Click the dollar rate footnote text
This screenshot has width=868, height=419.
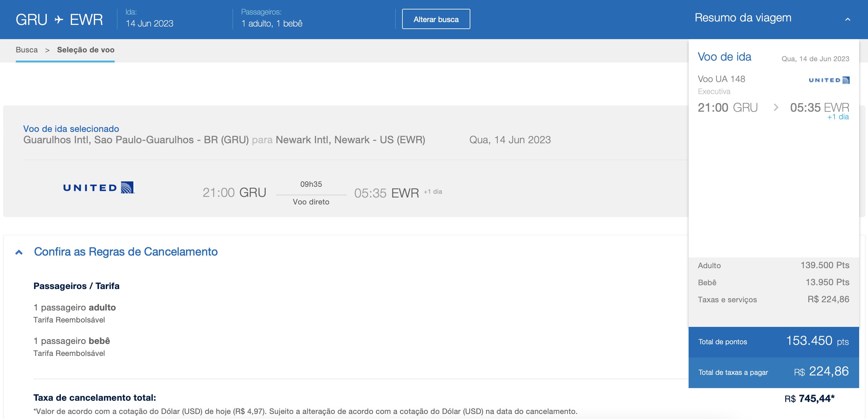(305, 411)
